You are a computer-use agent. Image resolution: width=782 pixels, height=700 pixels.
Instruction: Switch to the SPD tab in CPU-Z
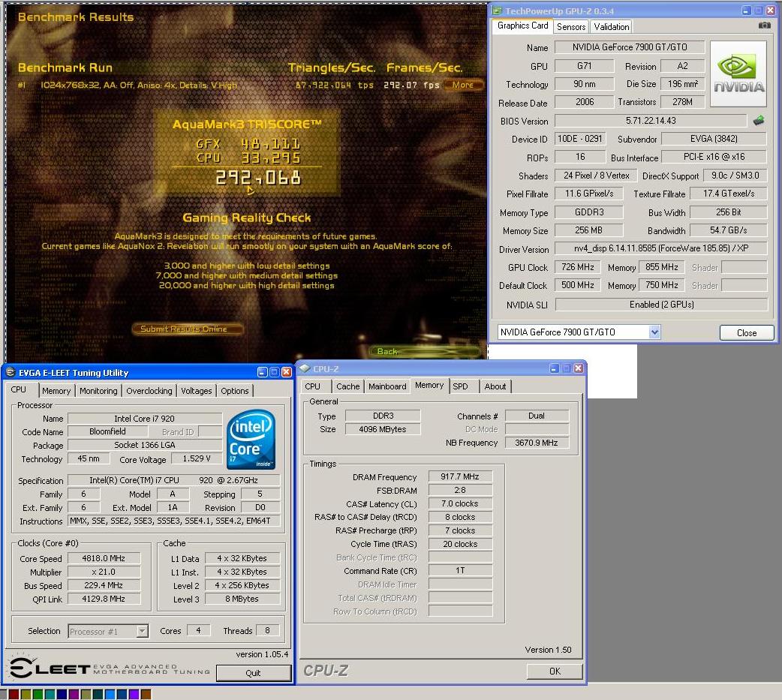click(460, 386)
